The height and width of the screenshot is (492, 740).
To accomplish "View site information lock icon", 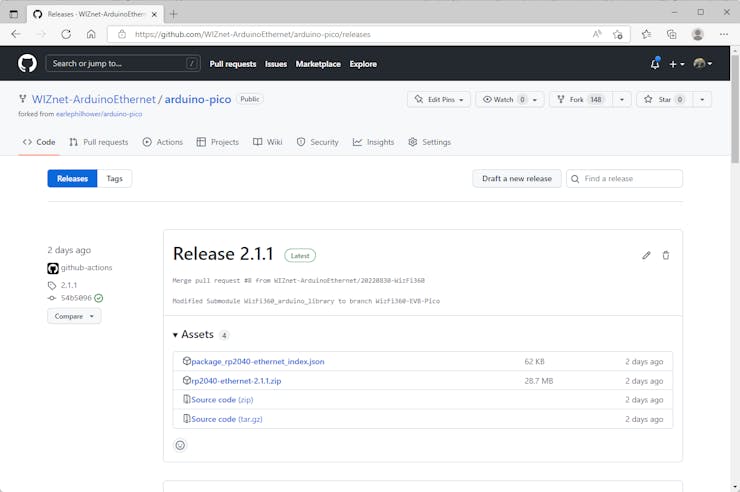I will pos(122,34).
